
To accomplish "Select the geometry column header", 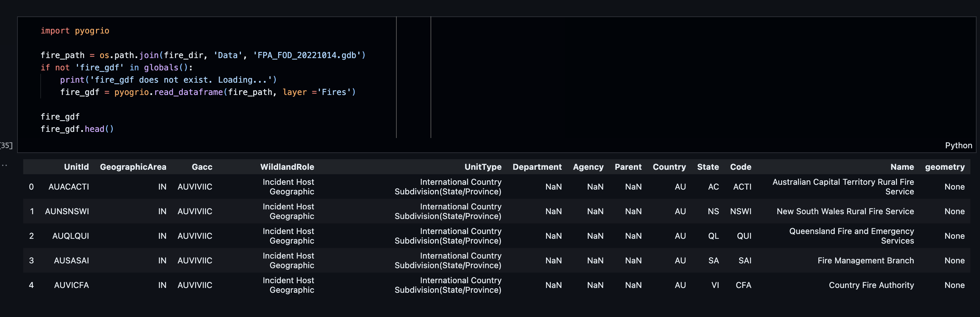I will click(945, 167).
